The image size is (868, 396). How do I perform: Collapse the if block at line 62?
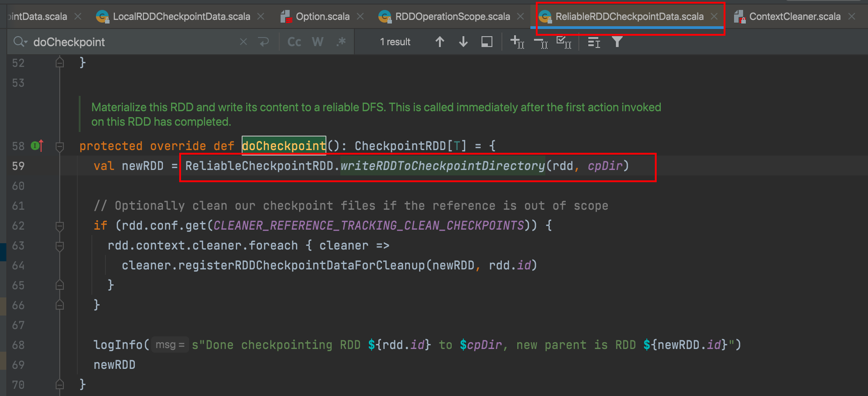[60, 226]
